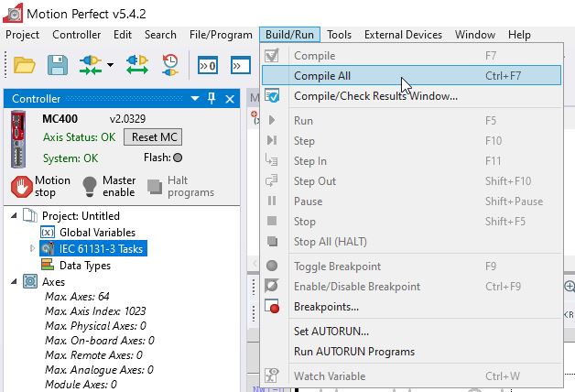575x392 pixels.
Task: Click the Step Out menu entry
Action: click(411, 181)
